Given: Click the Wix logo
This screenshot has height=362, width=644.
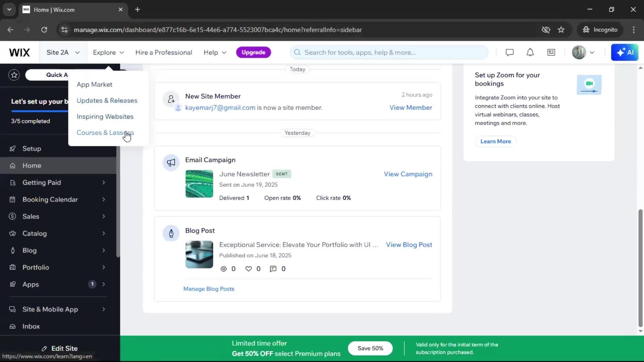Looking at the screenshot, I should (x=19, y=53).
